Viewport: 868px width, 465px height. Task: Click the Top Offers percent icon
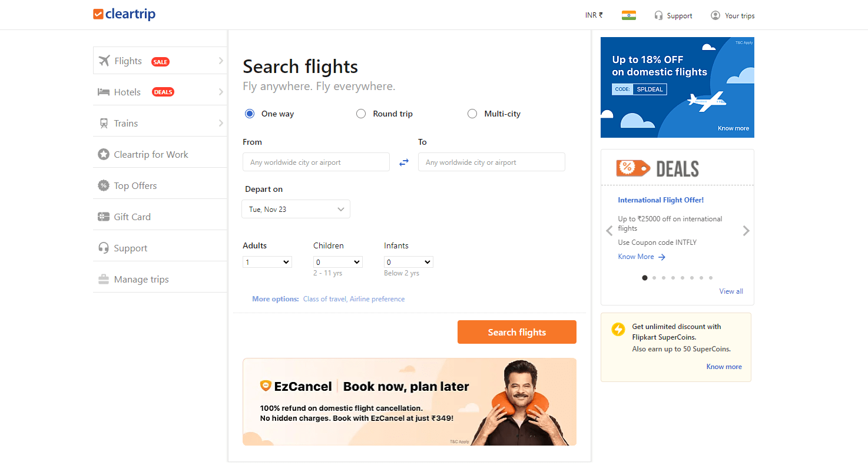(104, 185)
